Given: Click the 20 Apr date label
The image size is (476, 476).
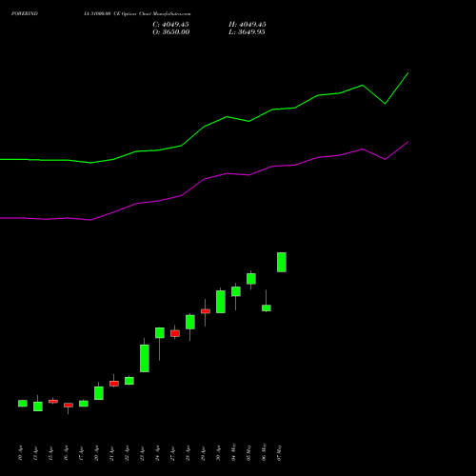Looking at the screenshot, I should point(96,453).
